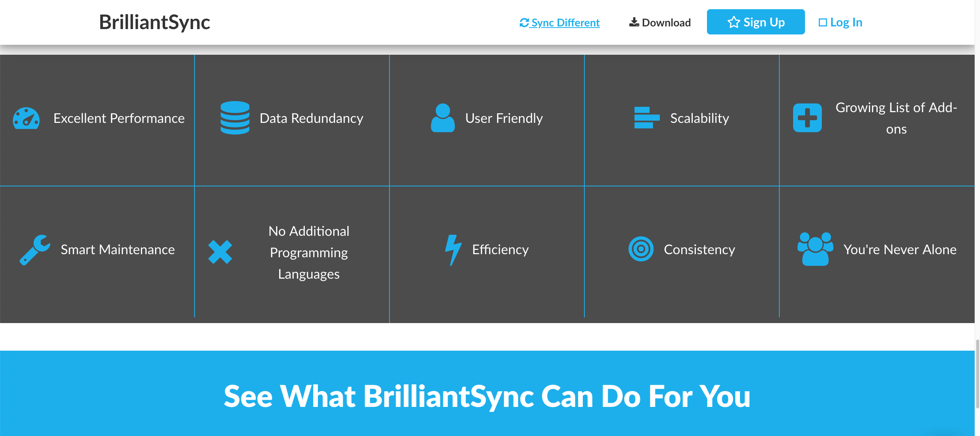980x436 pixels.
Task: Click the lightning bolt Efficiency icon
Action: 453,250
